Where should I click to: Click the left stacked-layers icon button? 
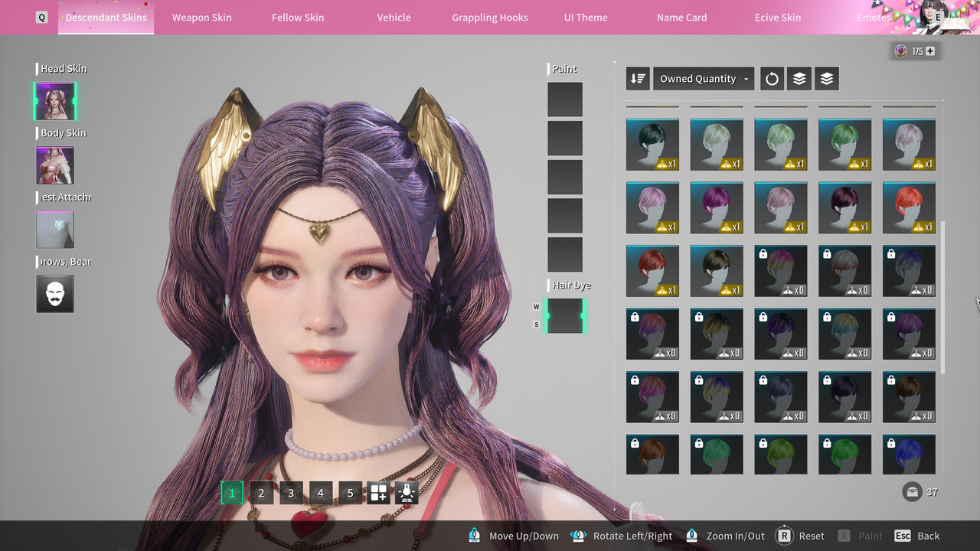click(x=799, y=79)
